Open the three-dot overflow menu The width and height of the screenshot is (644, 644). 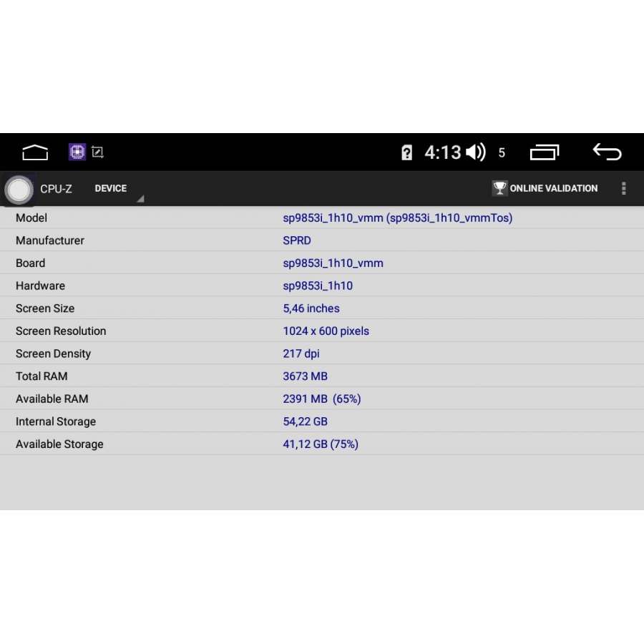tap(623, 188)
